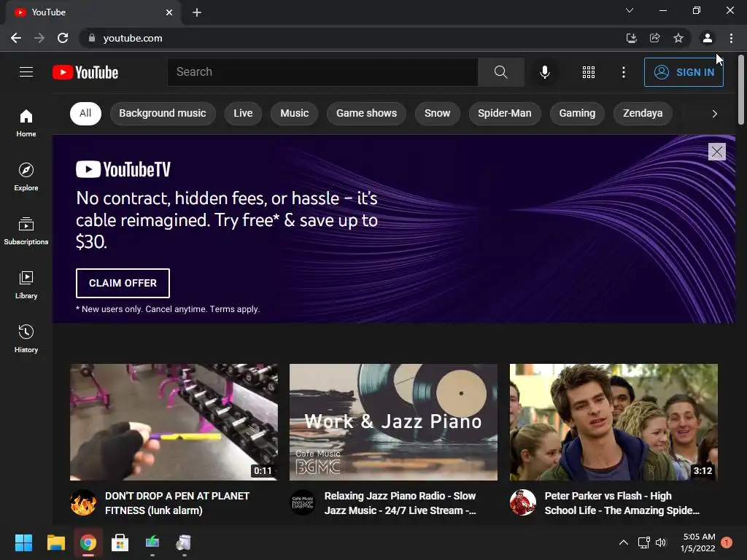This screenshot has width=747, height=560.
Task: Open Subscriptions in the sidebar
Action: point(26,230)
